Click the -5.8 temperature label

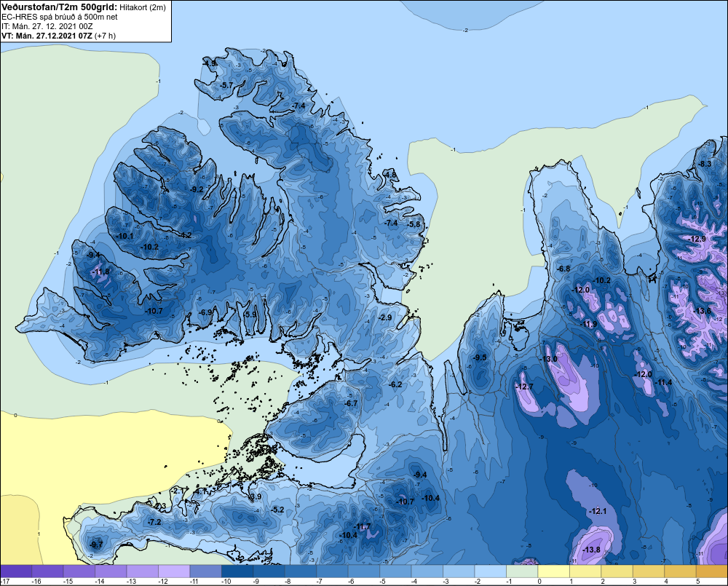pyautogui.click(x=414, y=224)
